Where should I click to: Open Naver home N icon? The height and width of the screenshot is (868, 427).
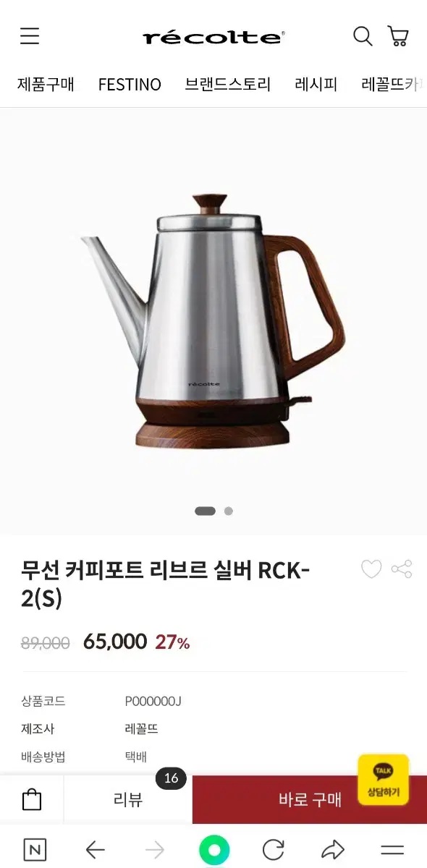(x=35, y=849)
